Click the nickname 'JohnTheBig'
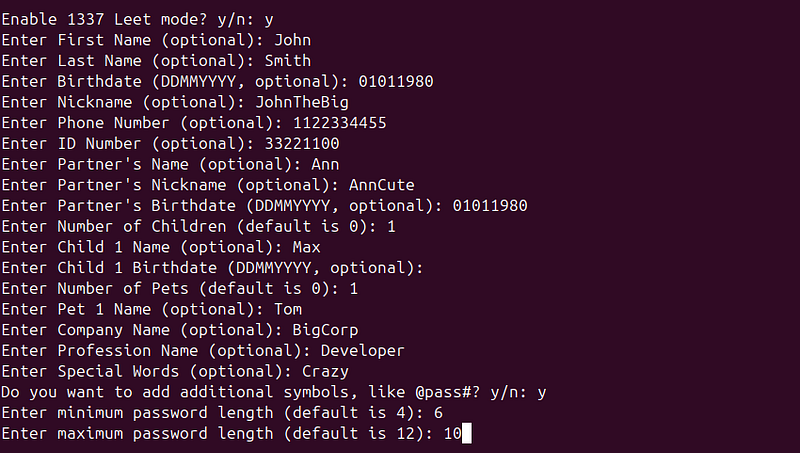The height and width of the screenshot is (453, 800). click(x=302, y=103)
